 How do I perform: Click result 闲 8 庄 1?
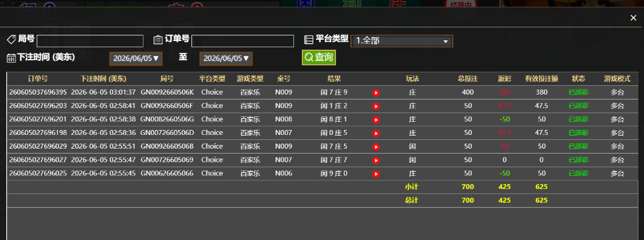tap(334, 119)
